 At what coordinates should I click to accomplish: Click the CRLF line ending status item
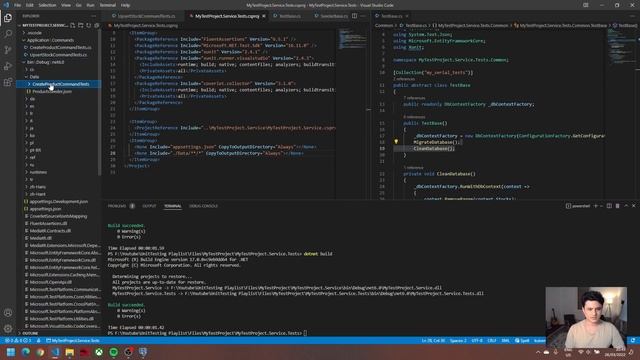(x=492, y=340)
